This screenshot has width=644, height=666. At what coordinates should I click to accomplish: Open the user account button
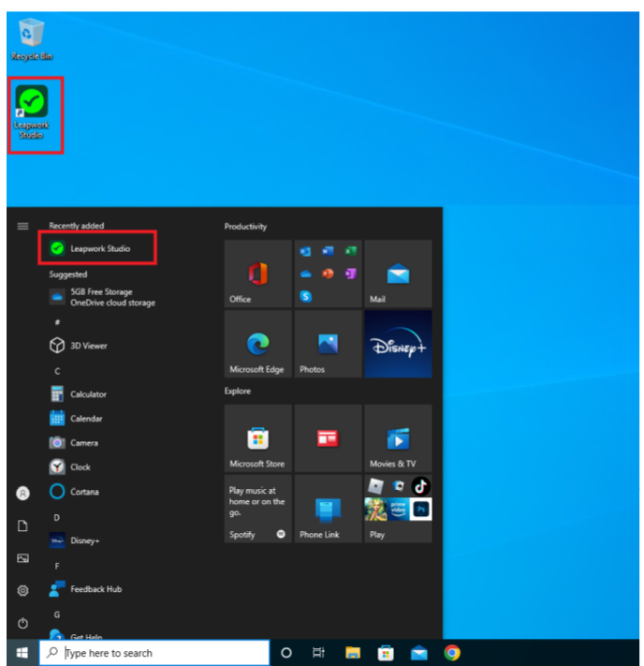(22, 493)
